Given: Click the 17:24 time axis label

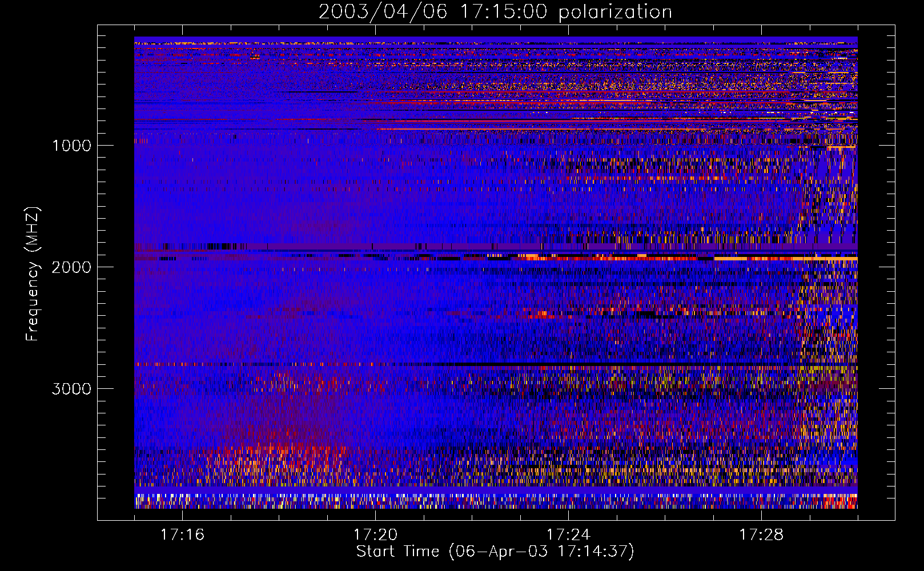Looking at the screenshot, I should coord(568,534).
